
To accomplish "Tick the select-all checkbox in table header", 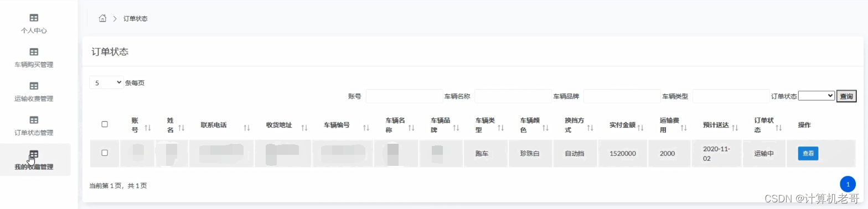I will click(105, 124).
